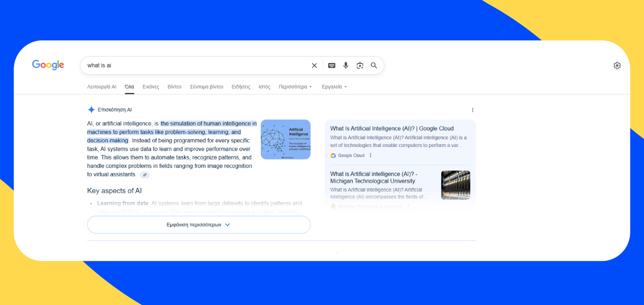Click the Google logo

pyautogui.click(x=48, y=65)
